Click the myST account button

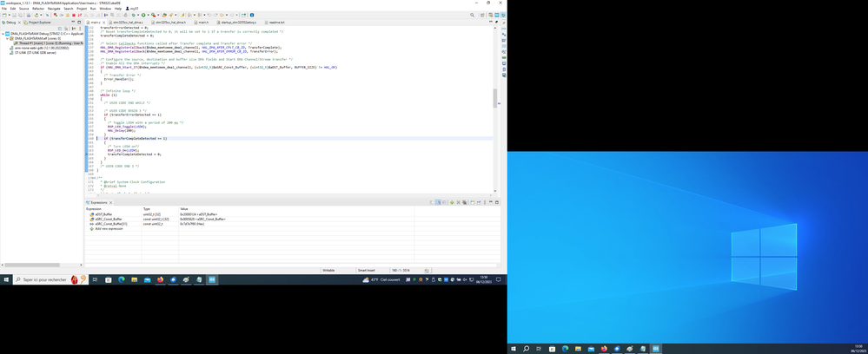[x=132, y=9]
